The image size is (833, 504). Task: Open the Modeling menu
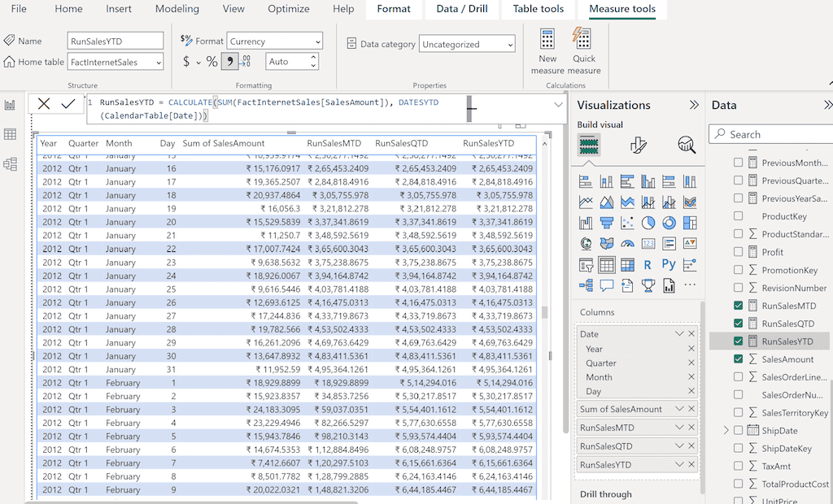coord(177,9)
